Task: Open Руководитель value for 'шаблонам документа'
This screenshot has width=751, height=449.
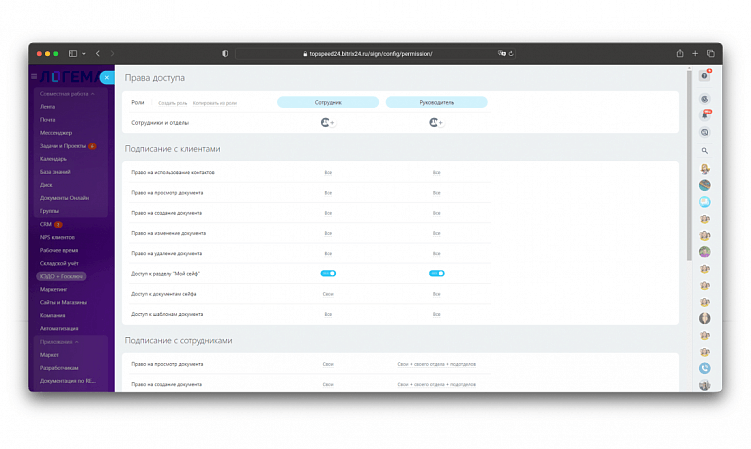Action: 436,314
